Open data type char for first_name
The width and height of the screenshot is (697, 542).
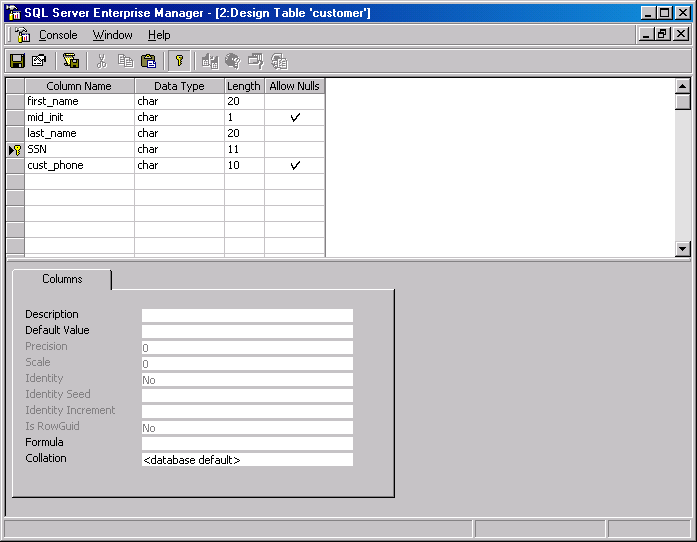click(x=180, y=101)
